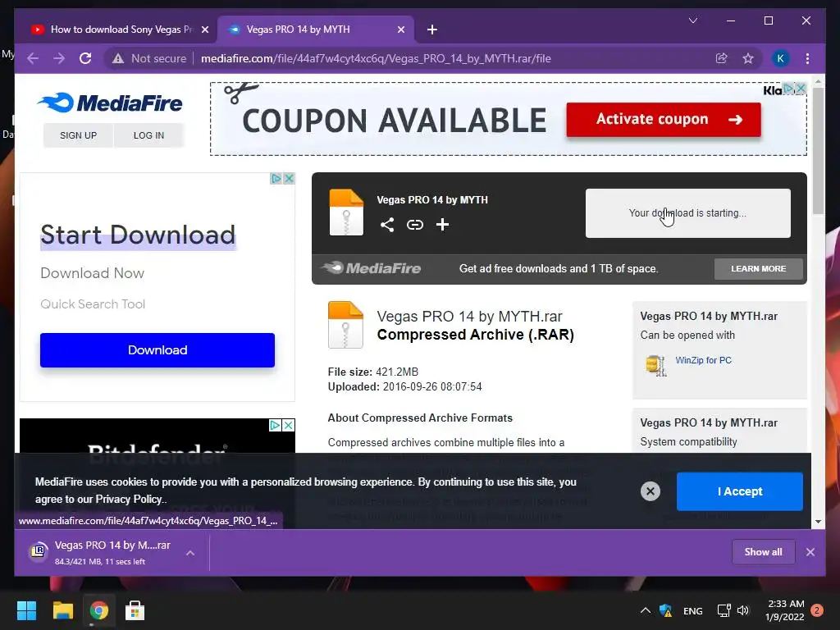Image resolution: width=840 pixels, height=630 pixels.
Task: Click the browser forward arrow
Action: point(59,58)
